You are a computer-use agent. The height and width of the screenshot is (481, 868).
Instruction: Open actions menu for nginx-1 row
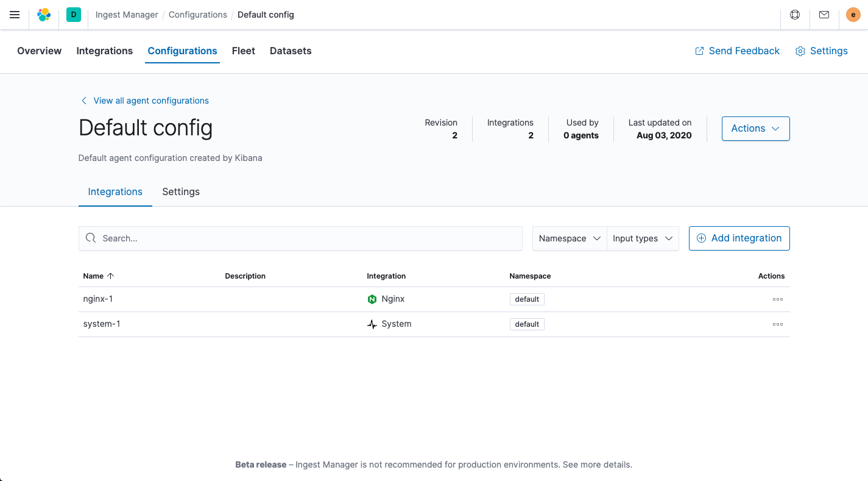(777, 299)
